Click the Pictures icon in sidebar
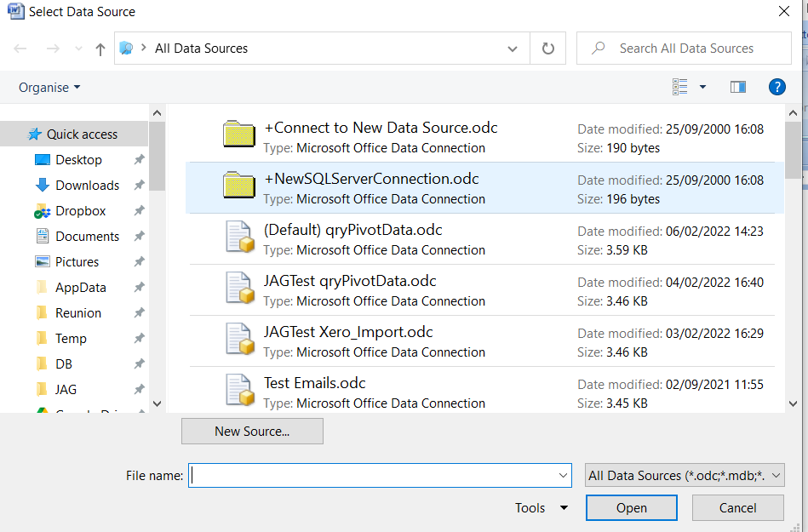 (43, 261)
